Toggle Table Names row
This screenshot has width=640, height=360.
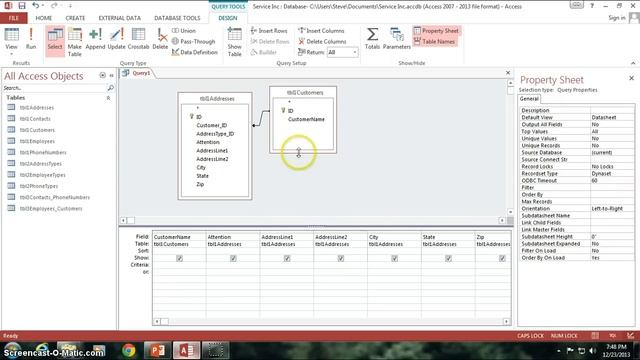point(434,41)
